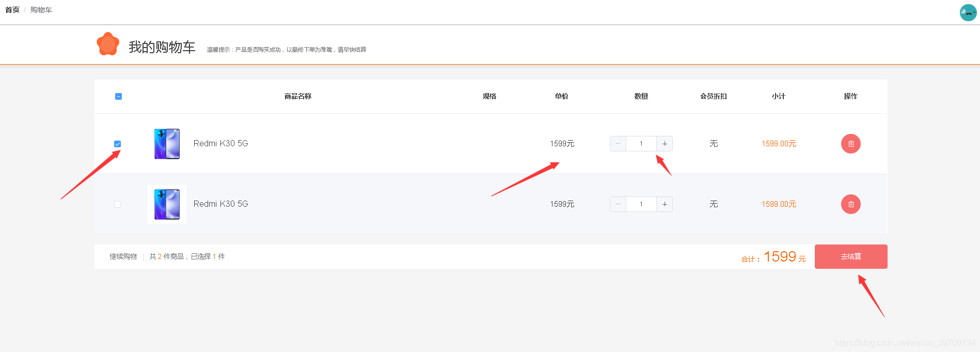Image resolution: width=980 pixels, height=352 pixels.
Task: Click the 1599.00元 subtotal in unchecked row
Action: [779, 204]
